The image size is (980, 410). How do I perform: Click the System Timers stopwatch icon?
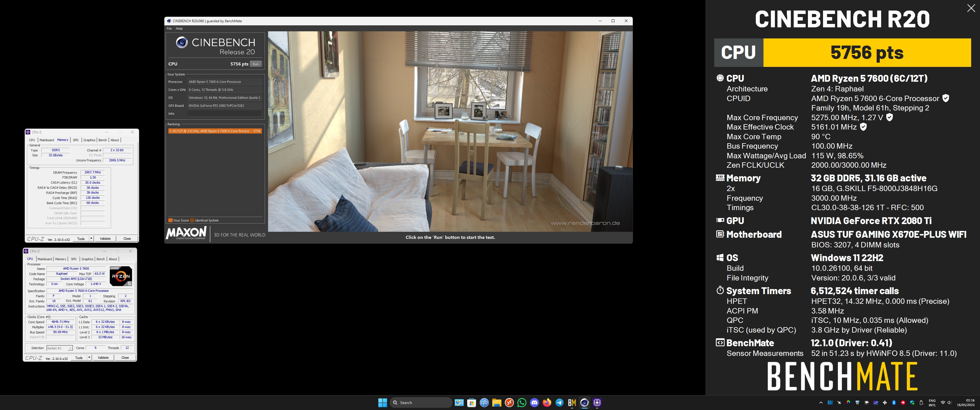point(720,290)
